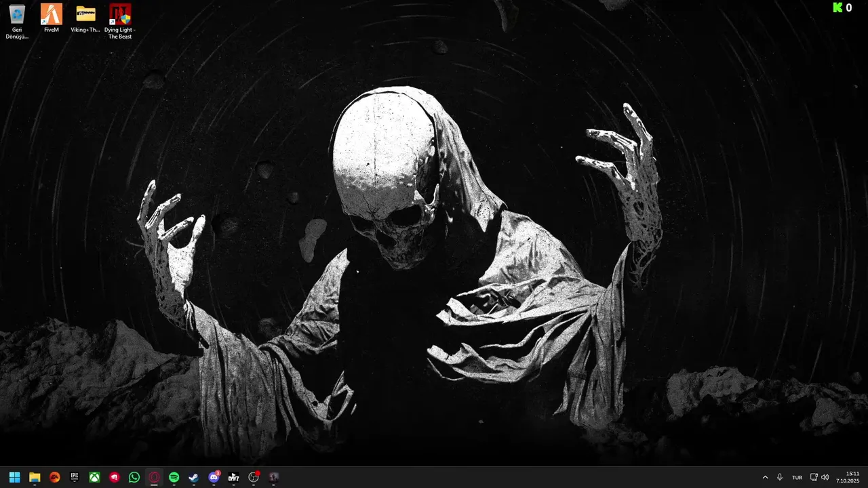Viewport: 868px width, 488px height.
Task: Open the clock showing 15:11 7.10.2025
Action: click(x=848, y=477)
